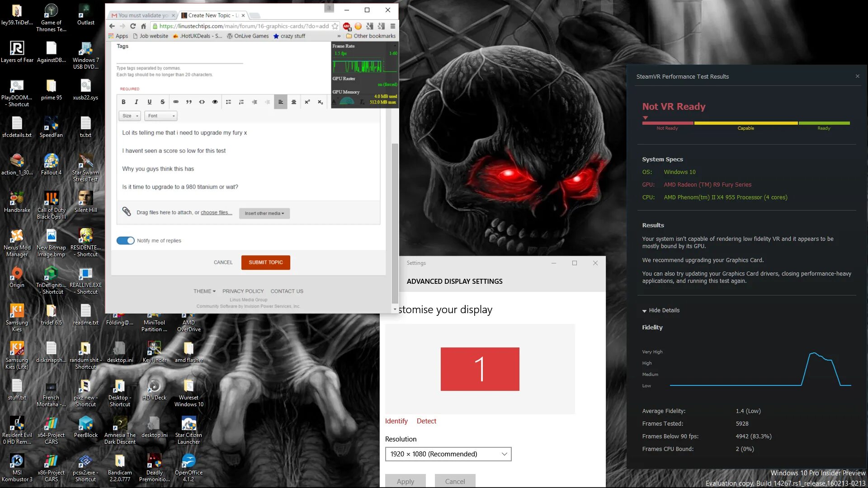868x488 pixels.
Task: Insert a quote block in the editor
Action: [189, 102]
